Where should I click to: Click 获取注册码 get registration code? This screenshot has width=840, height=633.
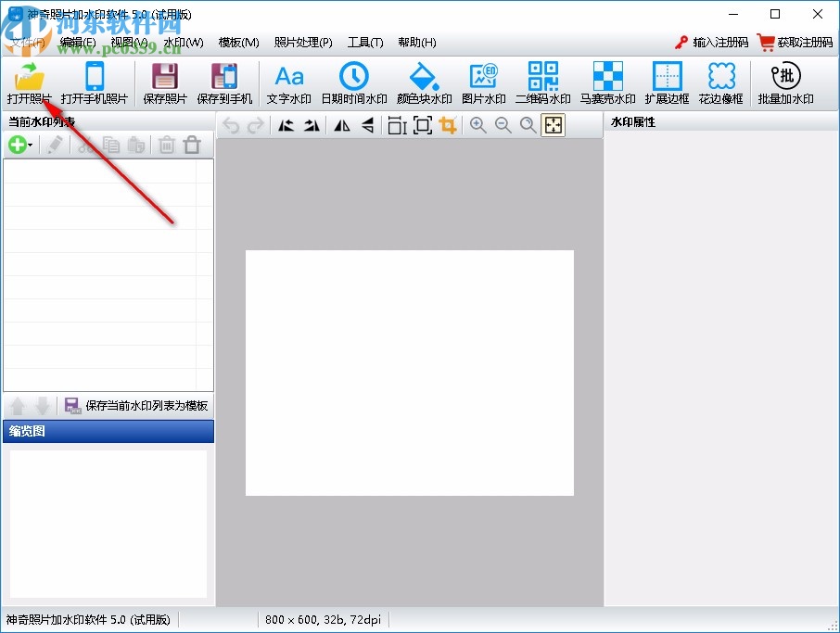[795, 43]
